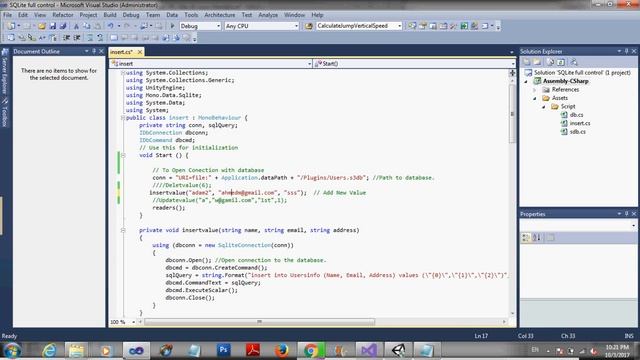The width and height of the screenshot is (640, 360).
Task: Click the editor horizontal scrollbar
Action: [x=259, y=322]
